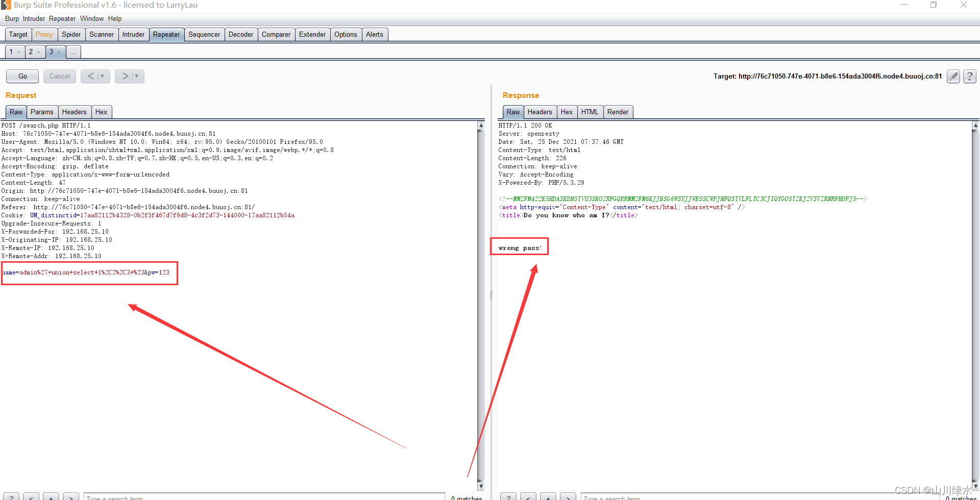Close Repeater tab 2 via its x
Viewport: 980px width, 500px height.
39,52
